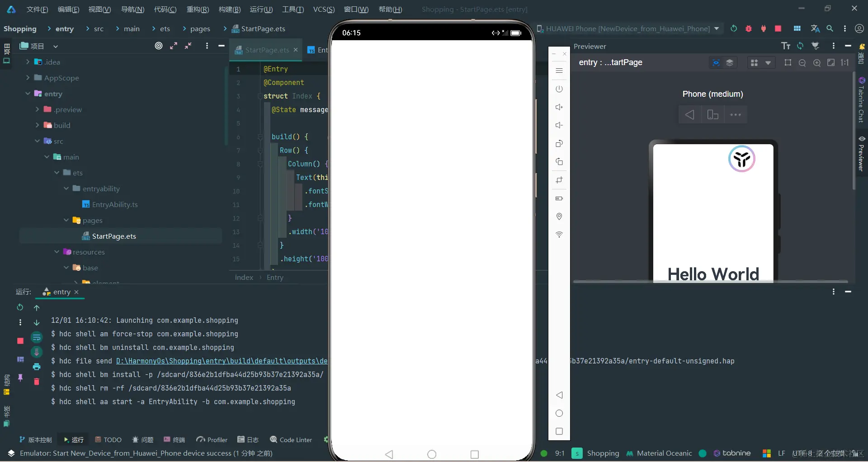The image size is (868, 462).
Task: Zoom in on the Previewer
Action: pos(817,63)
